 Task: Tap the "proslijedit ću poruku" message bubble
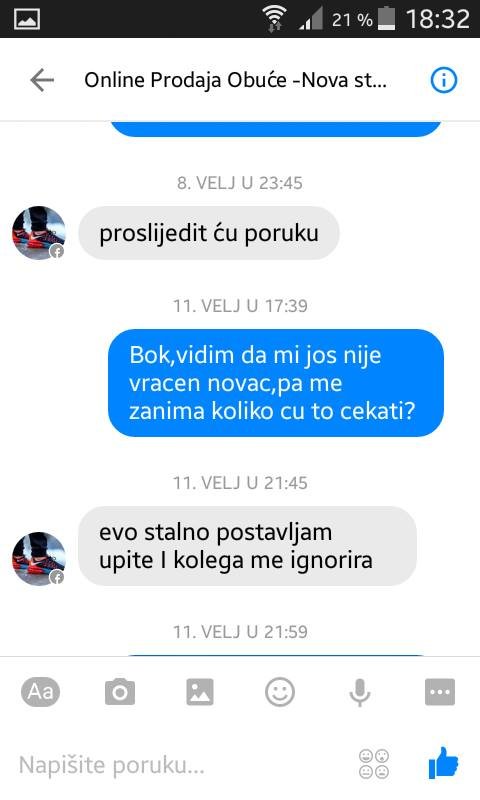[209, 233]
